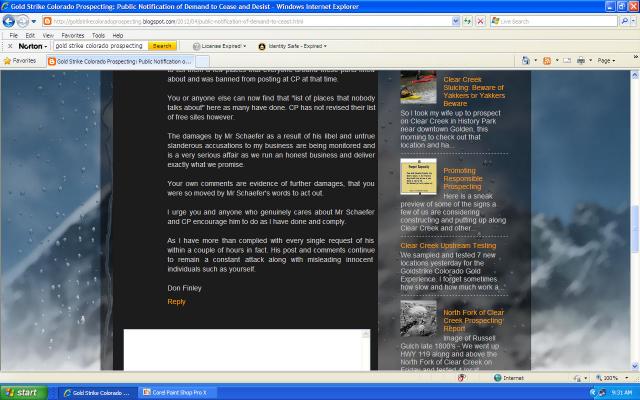The image size is (640, 400).
Task: Go forward using the browser Forward arrow
Action: pyautogui.click(x=23, y=21)
